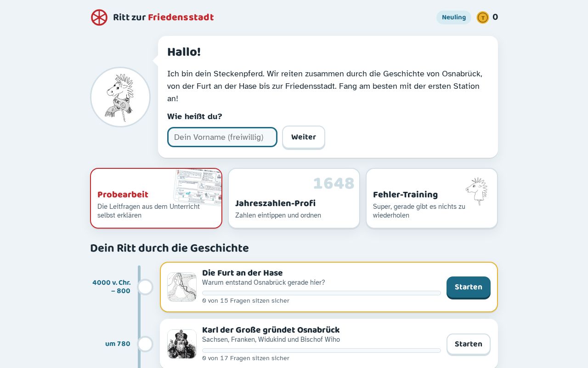Click the text Warum entstand Osnabrück gerade hier?
The height and width of the screenshot is (368, 588).
click(x=264, y=282)
